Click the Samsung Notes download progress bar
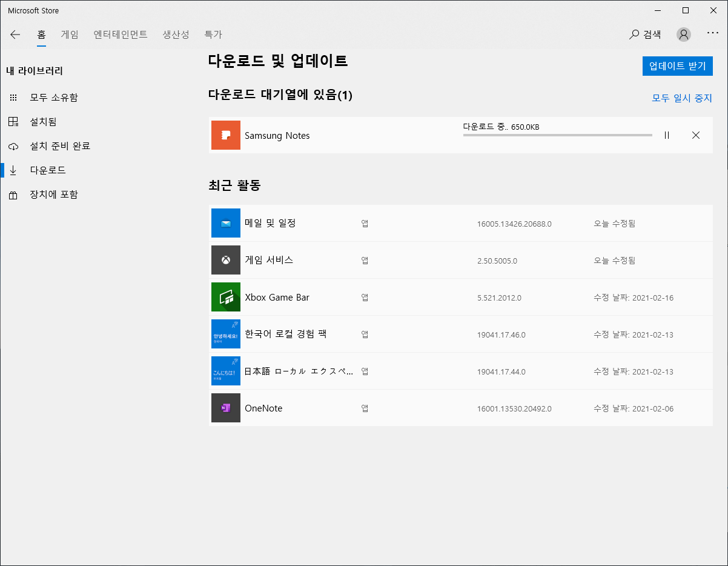 [x=558, y=135]
